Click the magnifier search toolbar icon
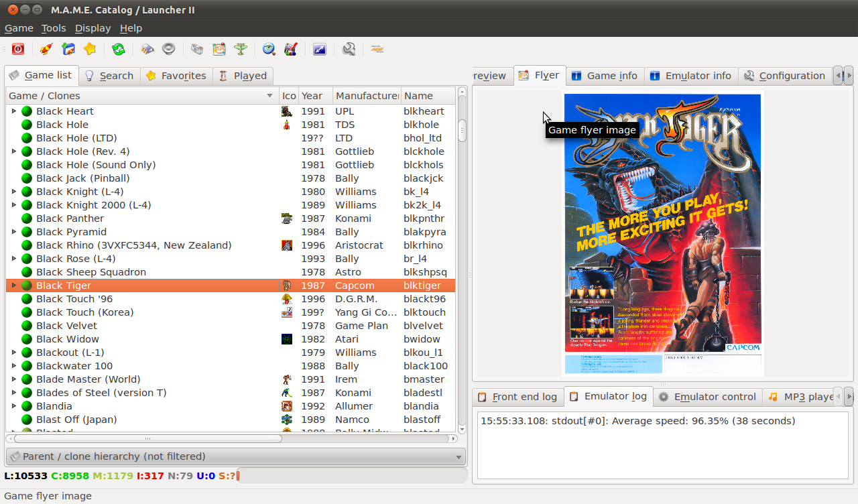The width and height of the screenshot is (858, 504). tap(269, 49)
